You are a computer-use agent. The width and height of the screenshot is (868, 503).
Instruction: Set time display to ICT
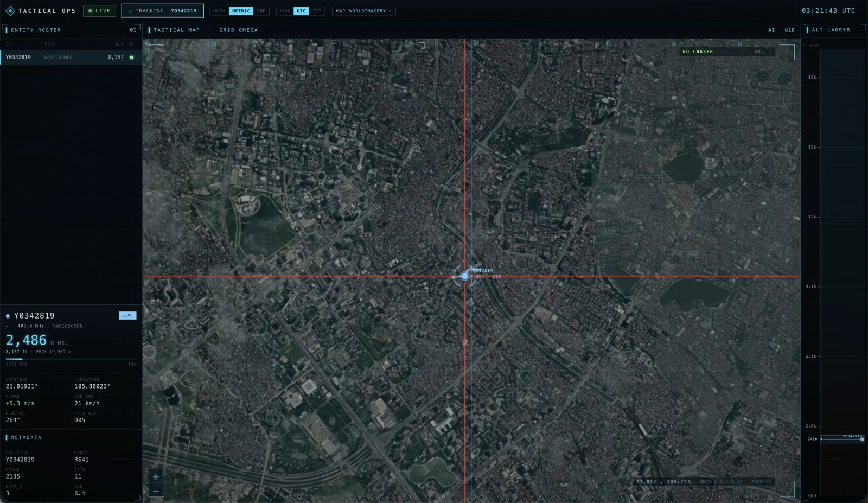[317, 11]
